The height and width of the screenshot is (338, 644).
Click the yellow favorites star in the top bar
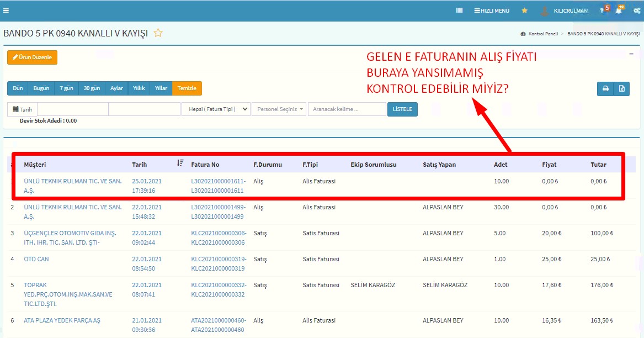(524, 10)
